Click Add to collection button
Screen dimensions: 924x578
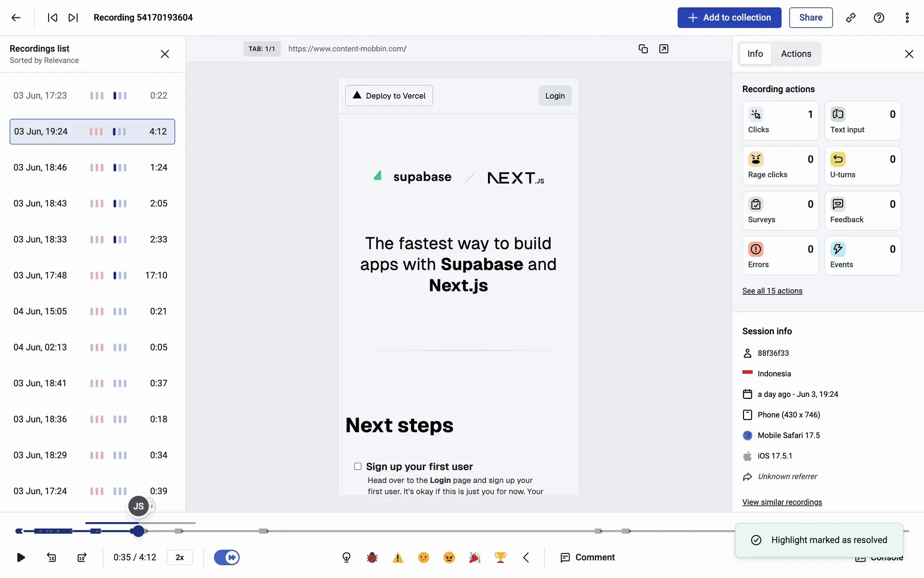(x=729, y=18)
